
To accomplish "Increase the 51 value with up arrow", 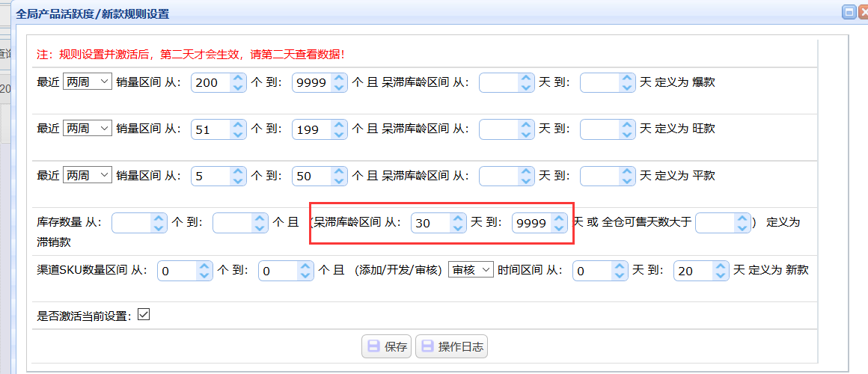I will point(239,124).
